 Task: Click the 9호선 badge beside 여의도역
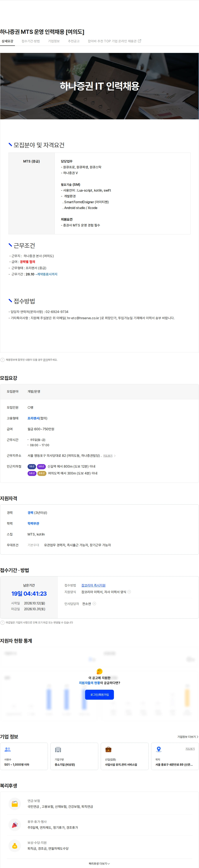coord(42,473)
